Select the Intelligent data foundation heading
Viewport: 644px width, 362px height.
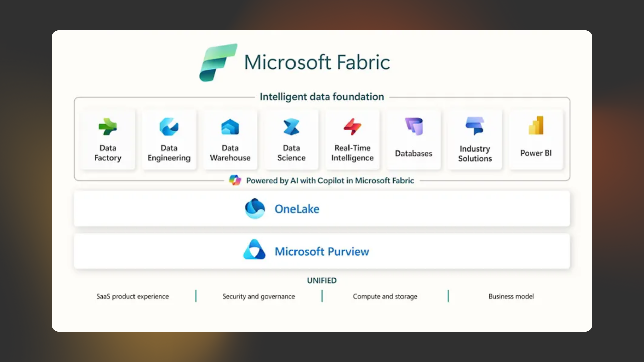click(322, 97)
